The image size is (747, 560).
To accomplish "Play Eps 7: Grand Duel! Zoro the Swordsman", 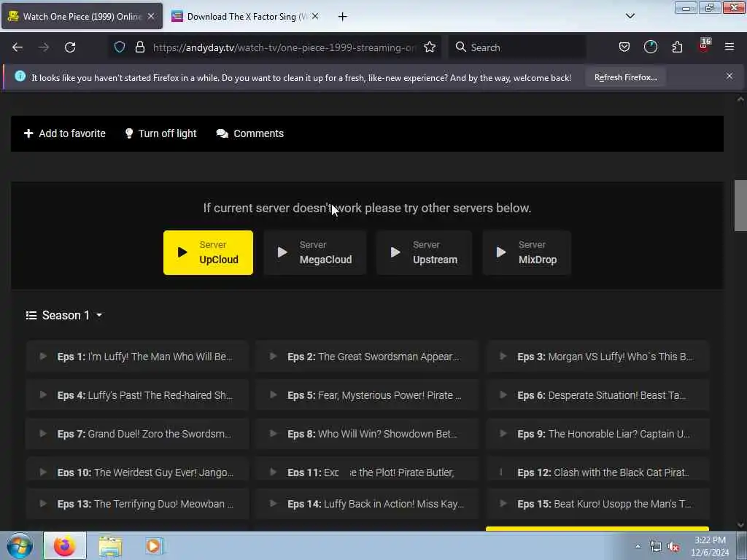I will (x=137, y=434).
